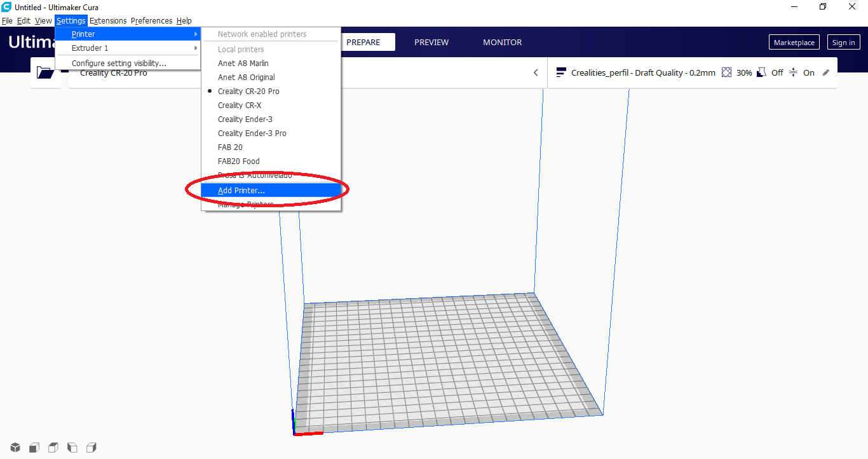The height and width of the screenshot is (459, 868).
Task: Click the adhesion On status
Action: [x=808, y=73]
